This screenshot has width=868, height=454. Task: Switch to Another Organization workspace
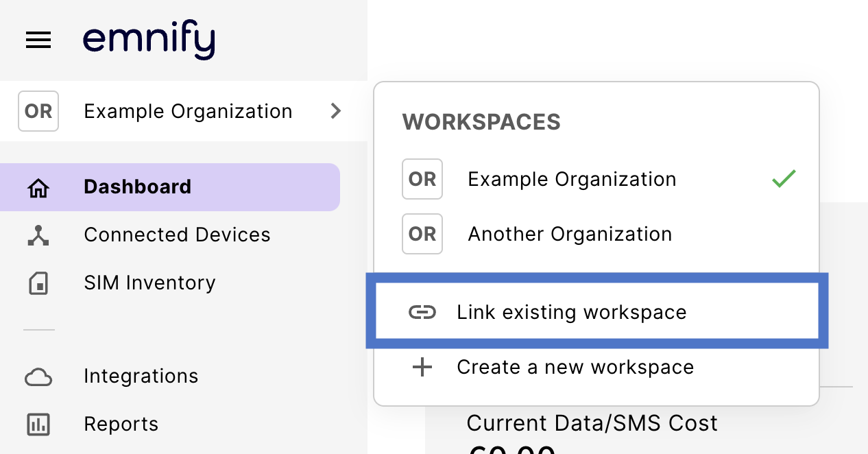click(x=570, y=235)
